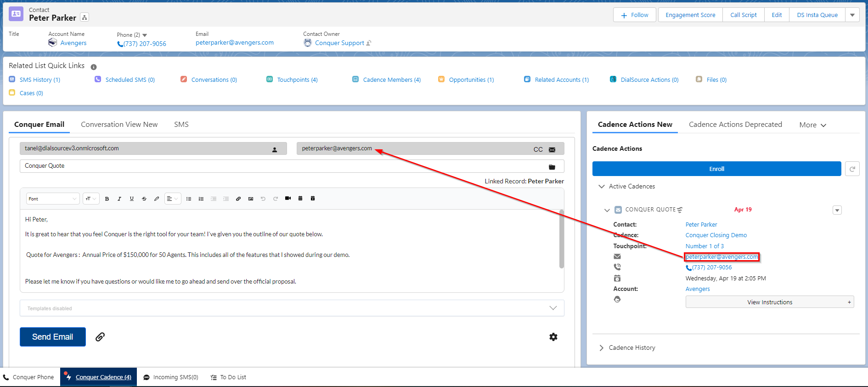Open more actions dropdown beside DS Insta Queue
Screen dimensions: 868x387
click(x=852, y=15)
